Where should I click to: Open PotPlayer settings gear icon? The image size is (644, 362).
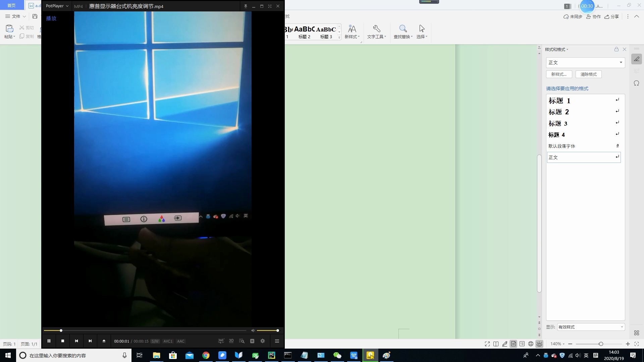tap(263, 341)
